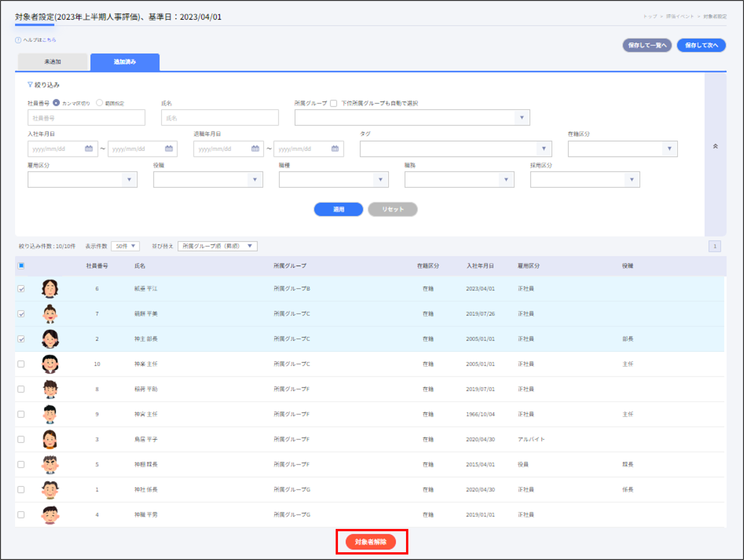This screenshot has width=744, height=560.
Task: Collapse filter panel with double chevron
Action: pyautogui.click(x=715, y=146)
